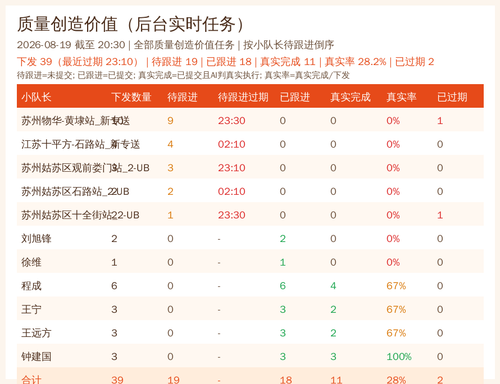Select the 苏州物华-黄埭站 row name
The width and height of the screenshot is (500, 384).
[75, 121]
